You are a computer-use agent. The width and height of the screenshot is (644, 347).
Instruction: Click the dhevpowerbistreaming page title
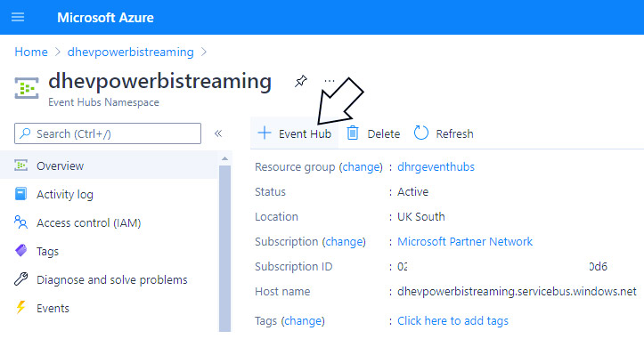(159, 82)
